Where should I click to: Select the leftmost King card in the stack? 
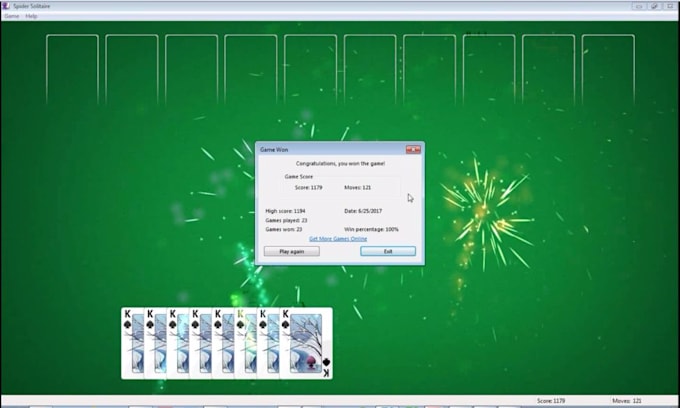tap(132, 343)
